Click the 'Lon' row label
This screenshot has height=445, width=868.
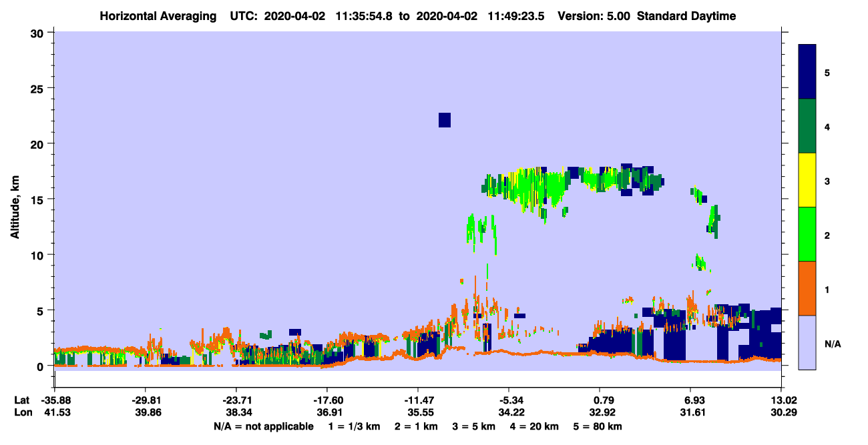pos(22,413)
